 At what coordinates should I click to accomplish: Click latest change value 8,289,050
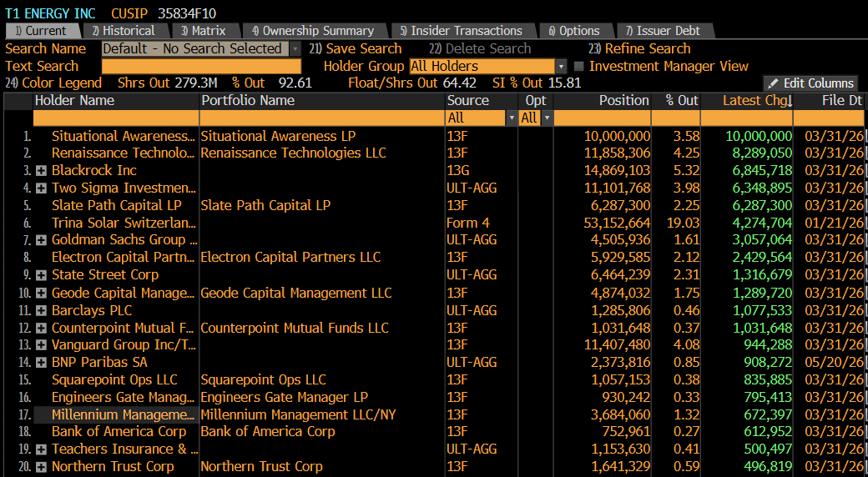point(762,153)
